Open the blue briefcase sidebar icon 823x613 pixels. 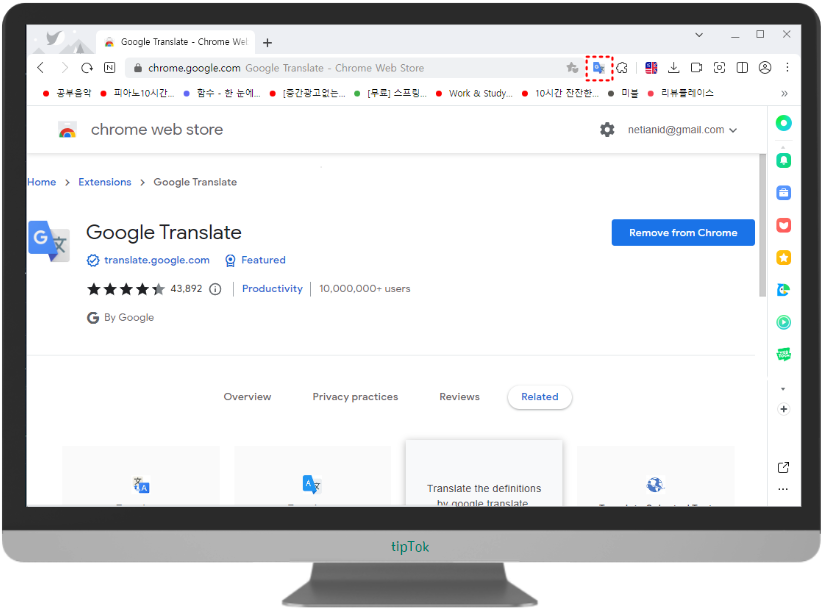784,193
